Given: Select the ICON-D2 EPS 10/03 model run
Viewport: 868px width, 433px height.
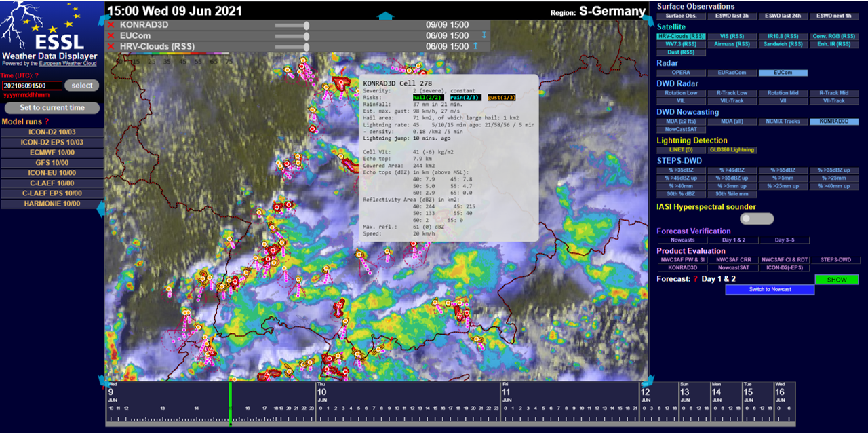Looking at the screenshot, I should click(x=52, y=143).
